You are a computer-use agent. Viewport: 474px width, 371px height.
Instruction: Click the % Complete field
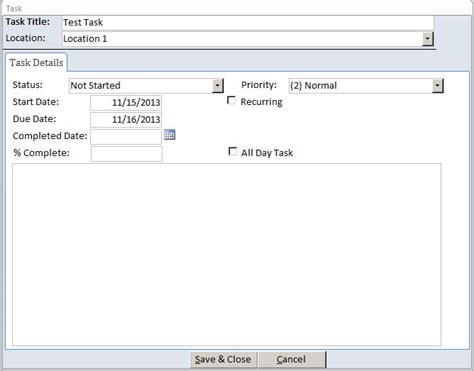pos(127,154)
